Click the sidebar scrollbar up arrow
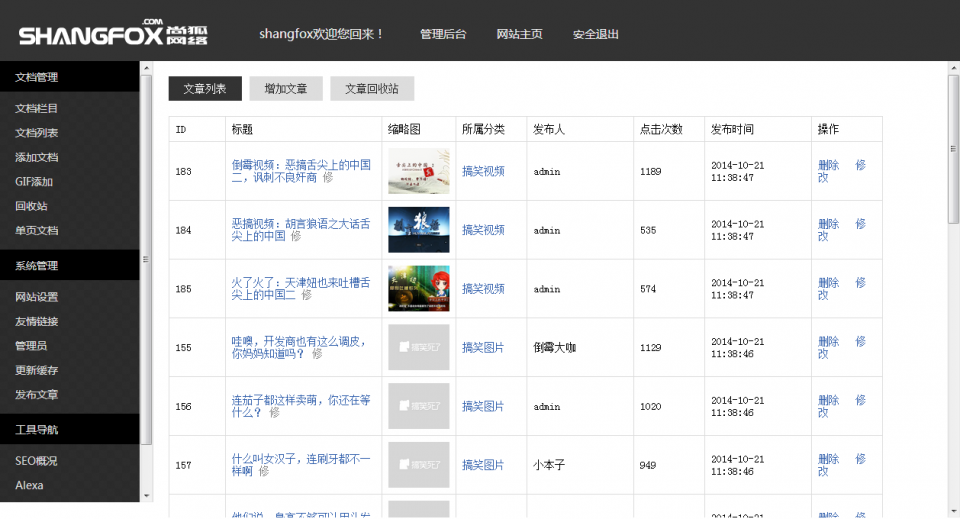 coord(146,68)
